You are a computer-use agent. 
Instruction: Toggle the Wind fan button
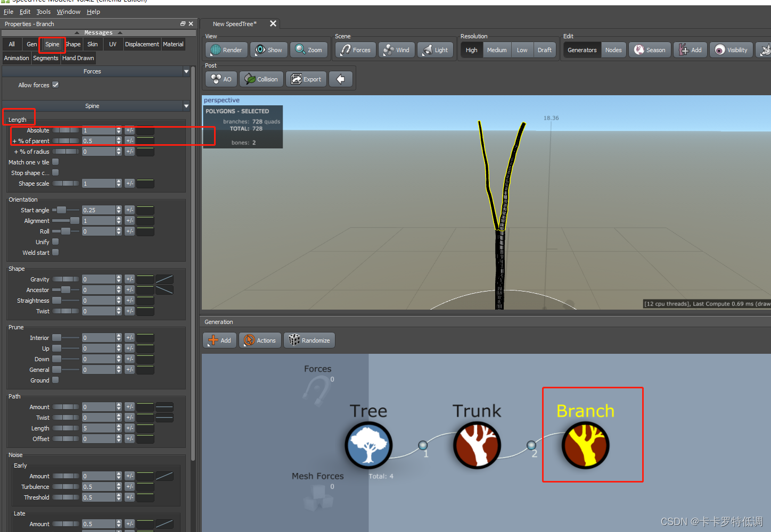[397, 50]
